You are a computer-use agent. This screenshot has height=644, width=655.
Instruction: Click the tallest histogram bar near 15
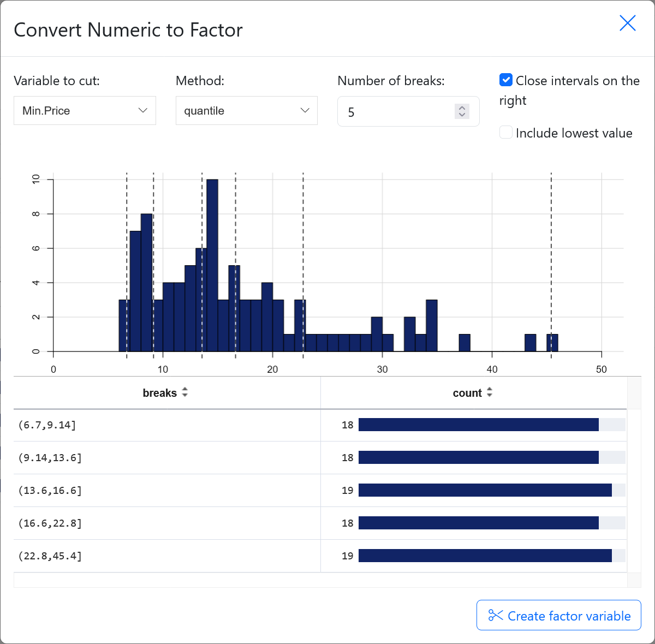(x=212, y=265)
